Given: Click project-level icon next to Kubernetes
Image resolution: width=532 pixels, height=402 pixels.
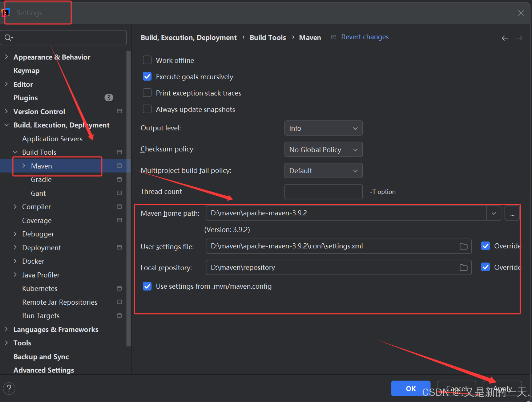Looking at the screenshot, I should [x=119, y=288].
